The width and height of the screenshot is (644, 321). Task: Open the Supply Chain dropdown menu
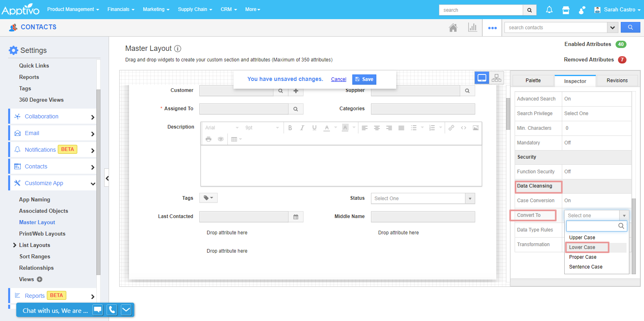195,9
